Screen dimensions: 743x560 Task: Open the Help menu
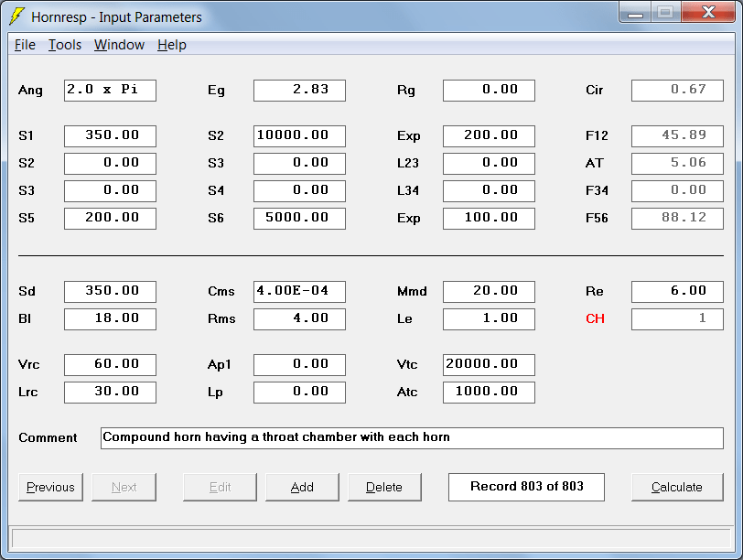(171, 45)
